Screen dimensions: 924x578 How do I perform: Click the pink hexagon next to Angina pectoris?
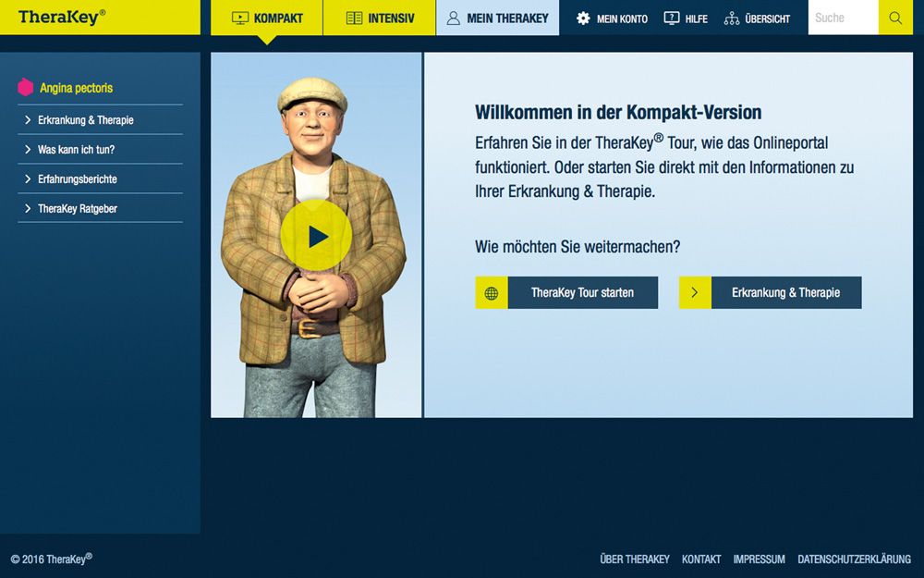[x=25, y=87]
